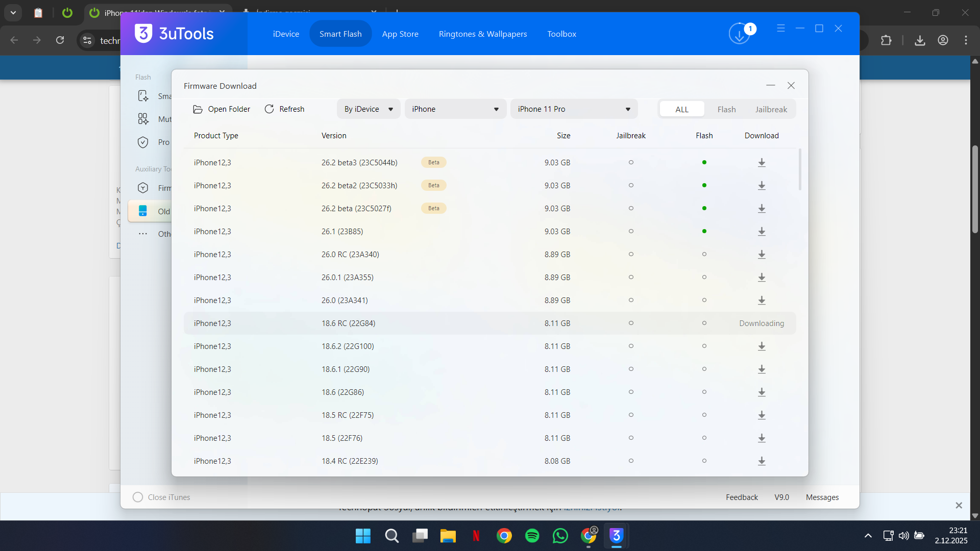Expand the iPhone 11 Pro model dropdown
Viewport: 980px width, 551px height.
pos(574,109)
